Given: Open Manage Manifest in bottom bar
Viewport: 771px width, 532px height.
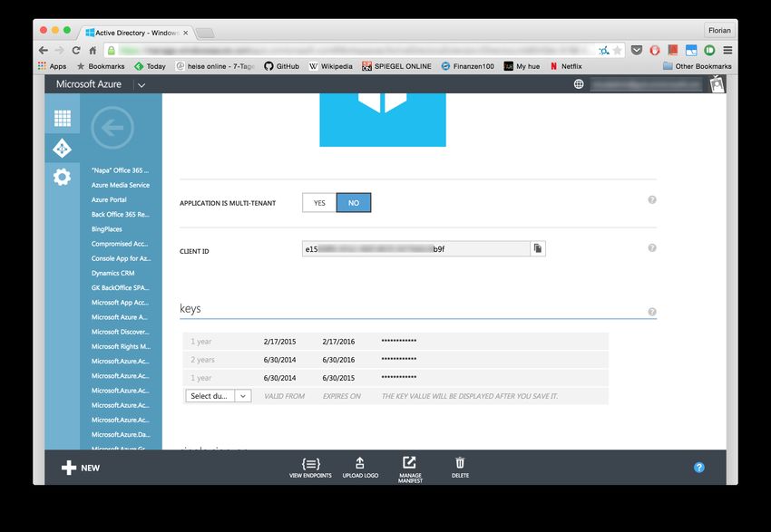Looking at the screenshot, I should 410,469.
